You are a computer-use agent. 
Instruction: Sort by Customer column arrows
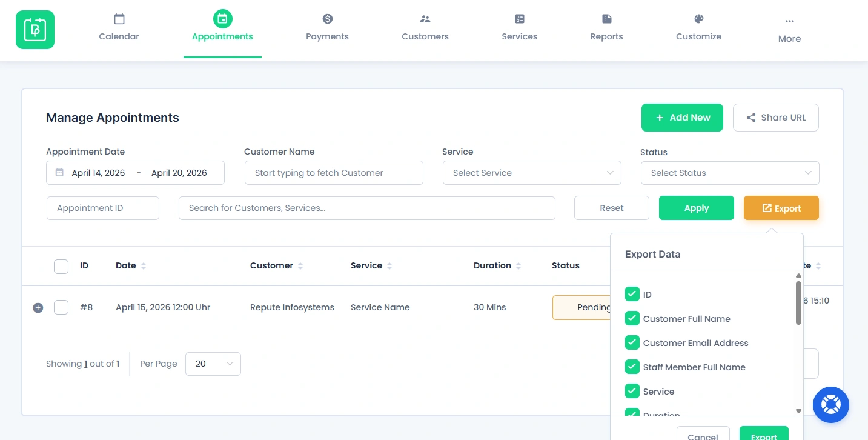(x=300, y=266)
